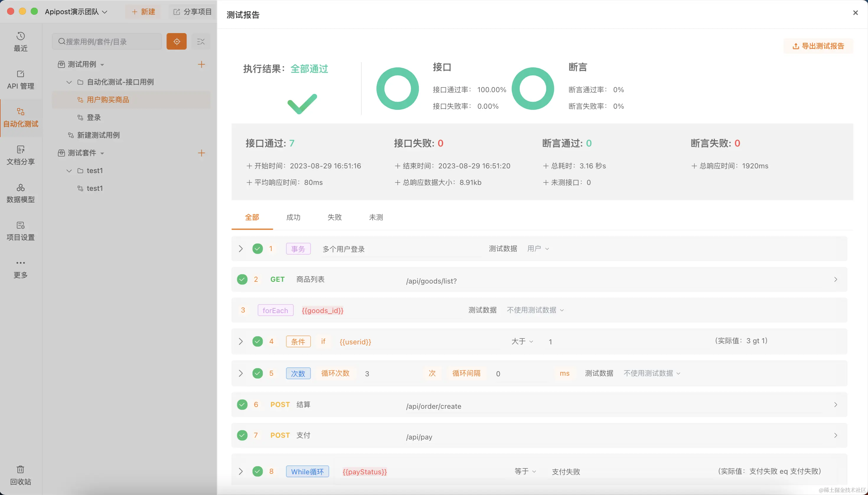868x495 pixels.
Task: Open the 项目设置 sidebar icon
Action: tap(20, 231)
